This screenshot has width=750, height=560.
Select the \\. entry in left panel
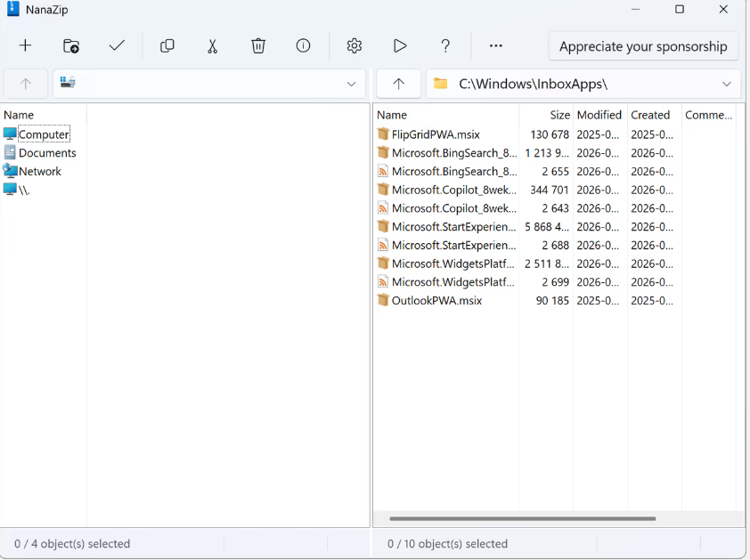tap(24, 190)
